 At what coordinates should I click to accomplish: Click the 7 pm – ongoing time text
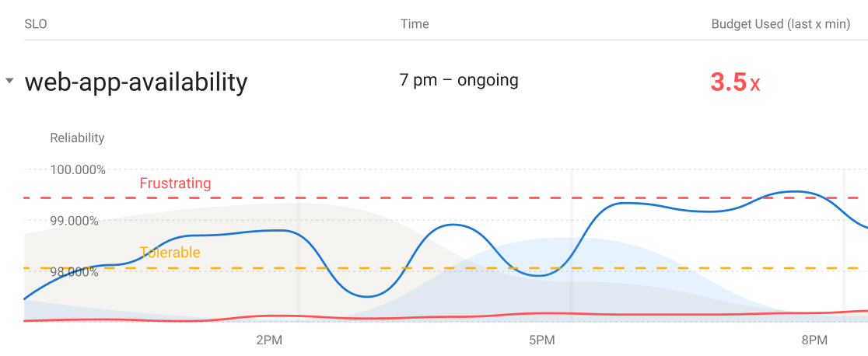[x=459, y=80]
